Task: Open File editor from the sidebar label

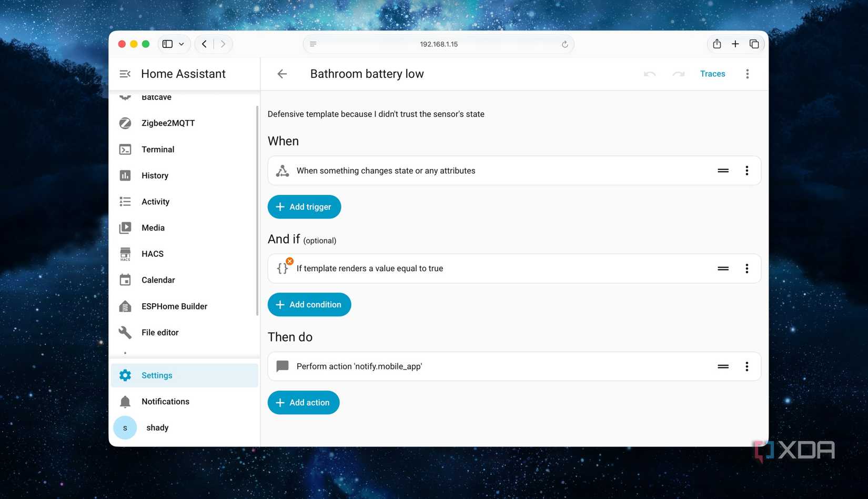Action: click(x=160, y=333)
